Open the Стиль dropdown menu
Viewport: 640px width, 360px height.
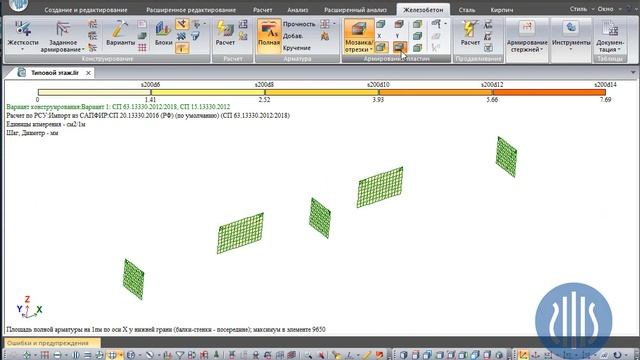pyautogui.click(x=581, y=9)
